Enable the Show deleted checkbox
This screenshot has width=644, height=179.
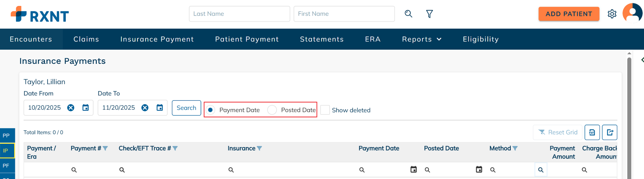pyautogui.click(x=325, y=110)
